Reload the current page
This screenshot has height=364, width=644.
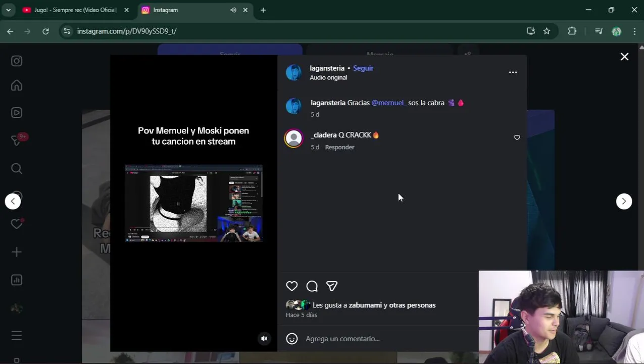pos(45,31)
